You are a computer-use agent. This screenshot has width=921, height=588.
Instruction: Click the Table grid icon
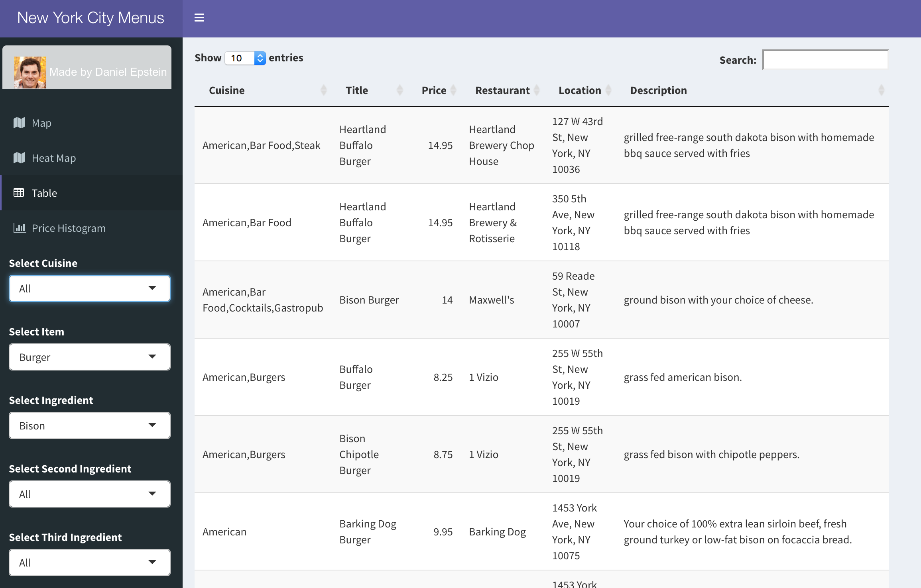click(x=19, y=193)
